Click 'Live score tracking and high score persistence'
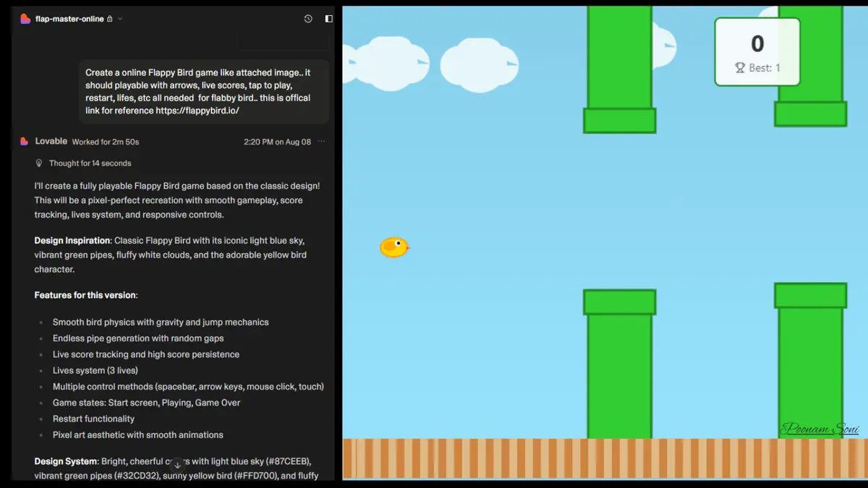868x488 pixels. point(146,354)
